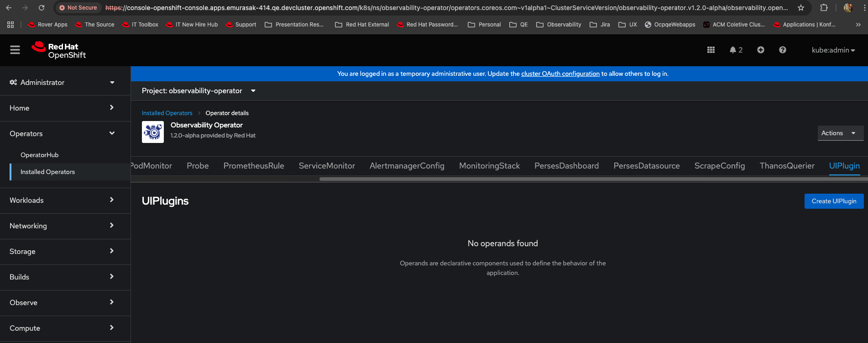Open the browser profile avatar
The height and width of the screenshot is (343, 868).
click(848, 8)
